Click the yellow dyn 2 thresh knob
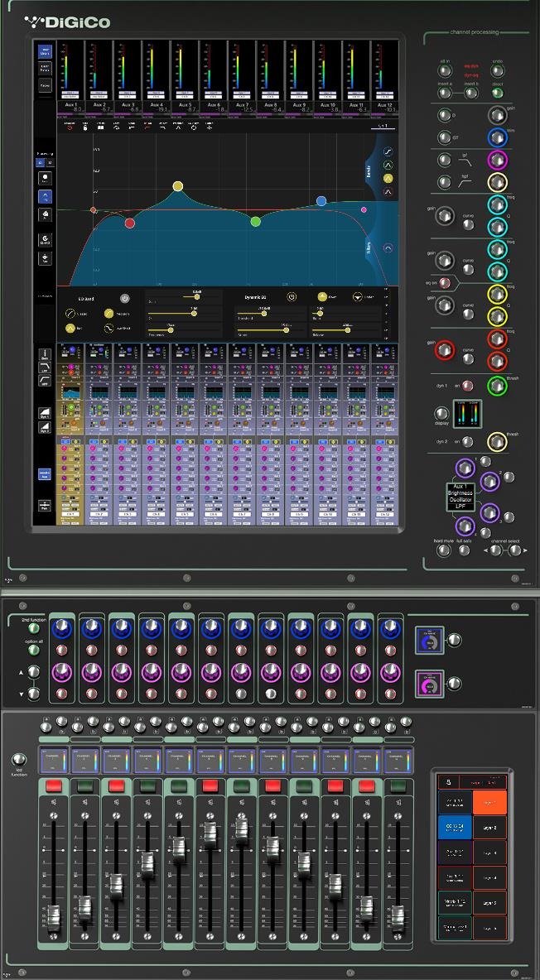Image resolution: width=540 pixels, height=980 pixels. coord(498,441)
